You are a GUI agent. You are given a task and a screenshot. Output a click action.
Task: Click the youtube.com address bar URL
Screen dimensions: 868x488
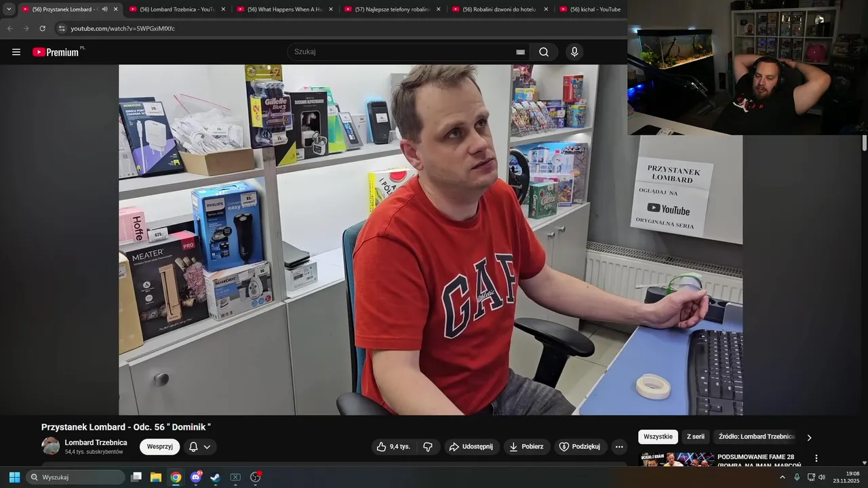tap(123, 28)
